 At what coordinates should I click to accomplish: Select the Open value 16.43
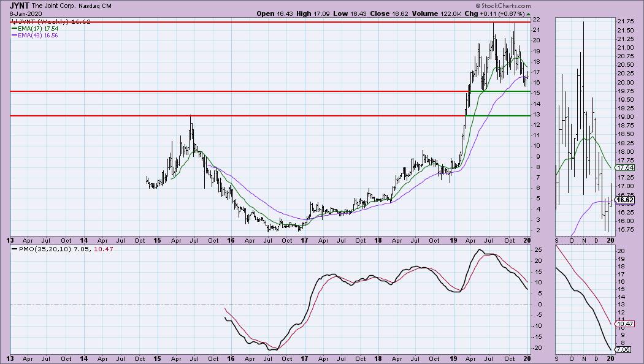click(285, 13)
